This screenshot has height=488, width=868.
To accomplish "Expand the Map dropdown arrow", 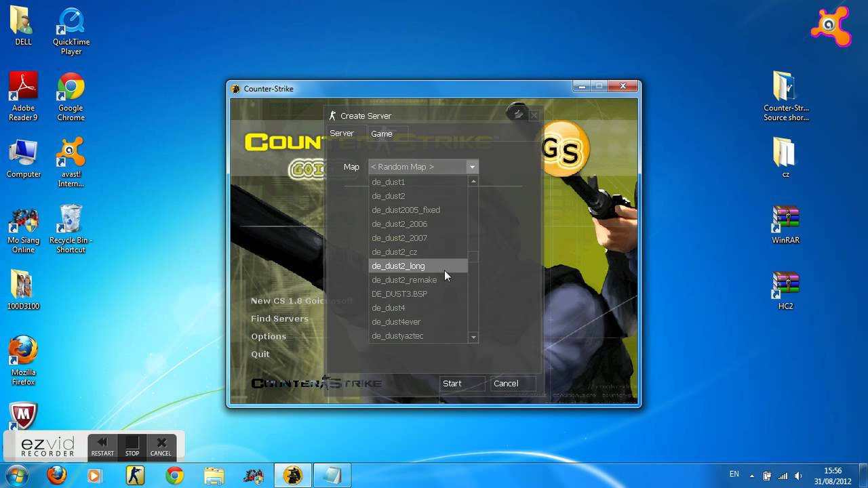I will click(x=472, y=167).
